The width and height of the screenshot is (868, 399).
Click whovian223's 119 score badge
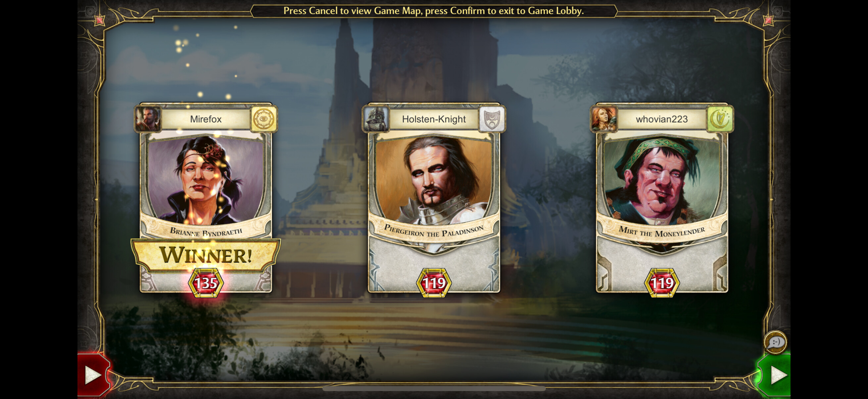(662, 283)
